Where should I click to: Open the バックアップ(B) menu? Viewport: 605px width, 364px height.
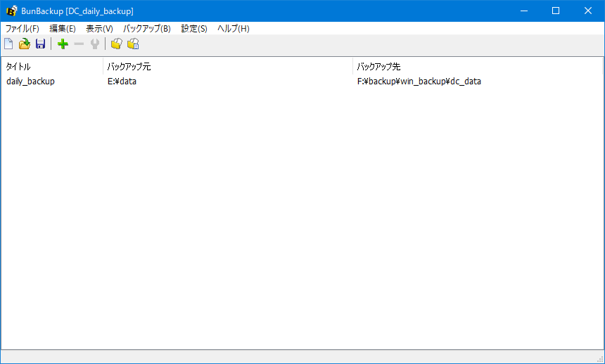[x=147, y=29]
